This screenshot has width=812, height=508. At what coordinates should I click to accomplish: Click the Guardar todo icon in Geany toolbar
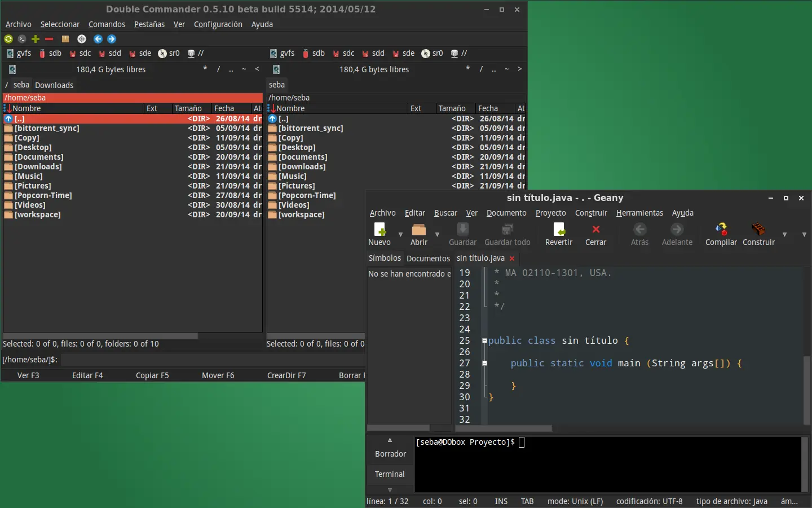(507, 229)
